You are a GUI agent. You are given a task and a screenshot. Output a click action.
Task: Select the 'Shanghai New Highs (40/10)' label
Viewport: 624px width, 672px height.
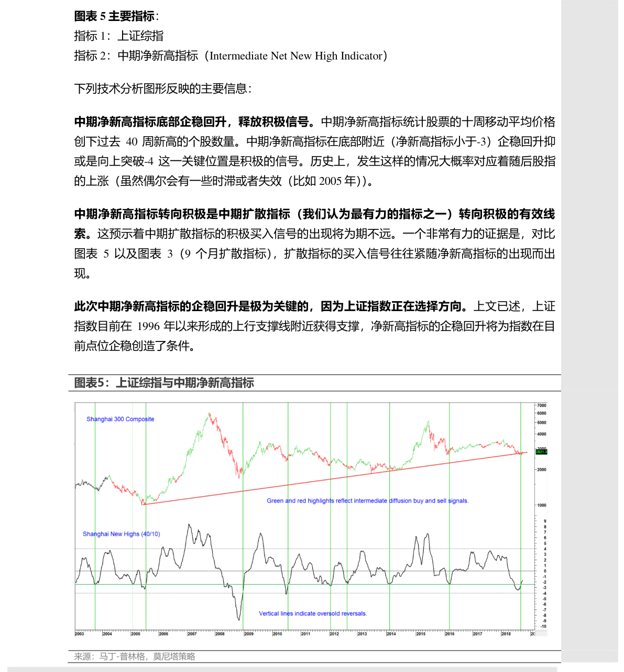121,534
